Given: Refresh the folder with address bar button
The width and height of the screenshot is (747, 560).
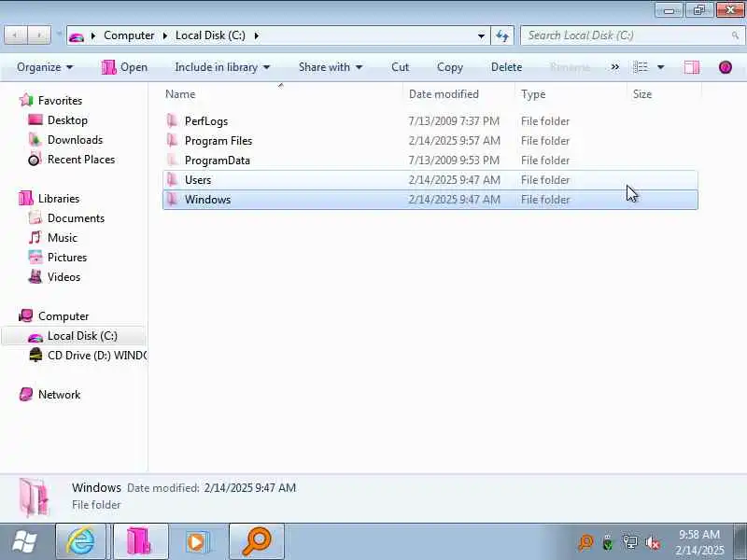Looking at the screenshot, I should coord(502,35).
